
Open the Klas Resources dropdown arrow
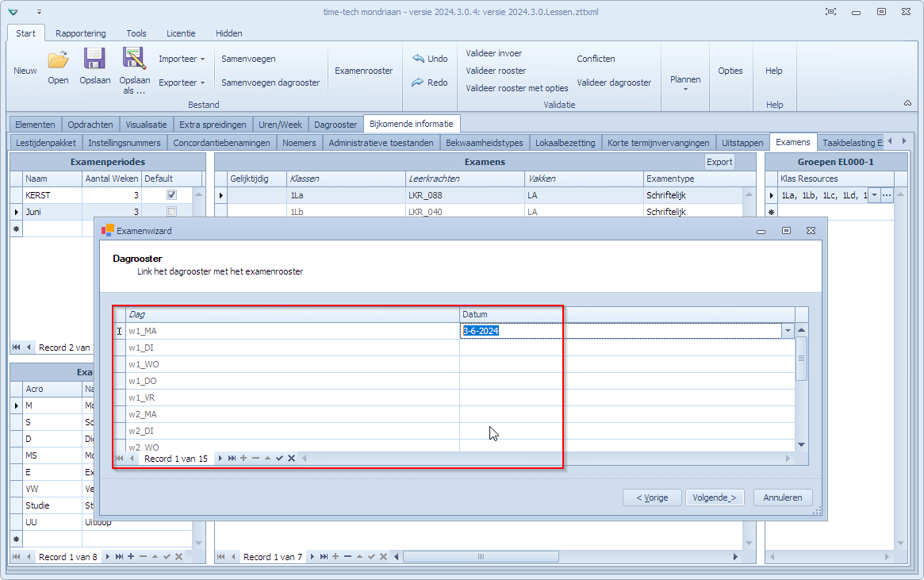(x=875, y=195)
